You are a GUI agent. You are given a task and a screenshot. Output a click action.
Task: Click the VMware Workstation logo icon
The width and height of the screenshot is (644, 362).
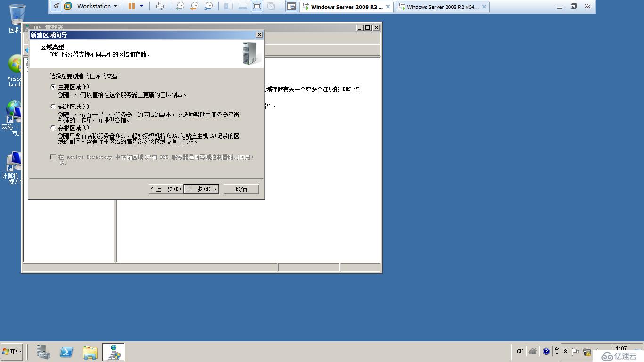click(68, 6)
